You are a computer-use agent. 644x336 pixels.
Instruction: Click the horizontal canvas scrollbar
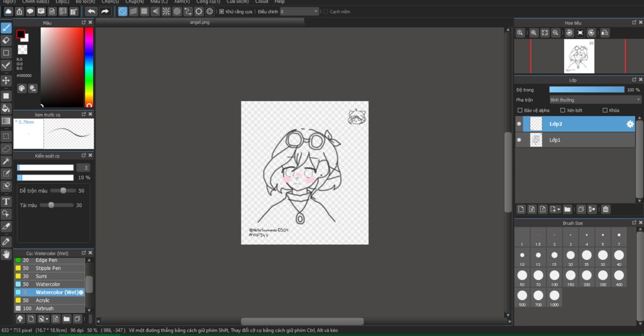(302, 321)
